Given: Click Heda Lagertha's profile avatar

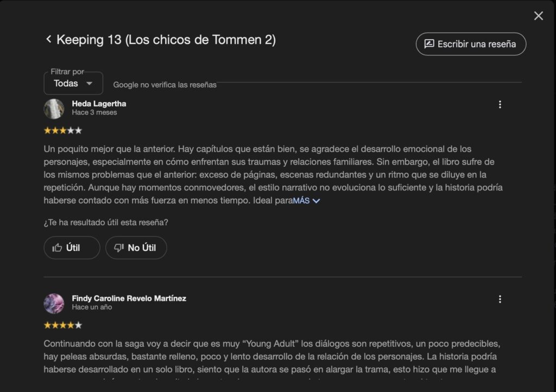Looking at the screenshot, I should [54, 109].
